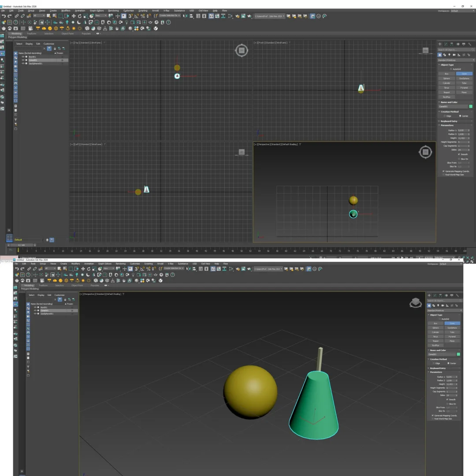Viewport: 476px width, 476px height.
Task: Open the Utilities wrench tab in the lower window
Action: coord(457,295)
